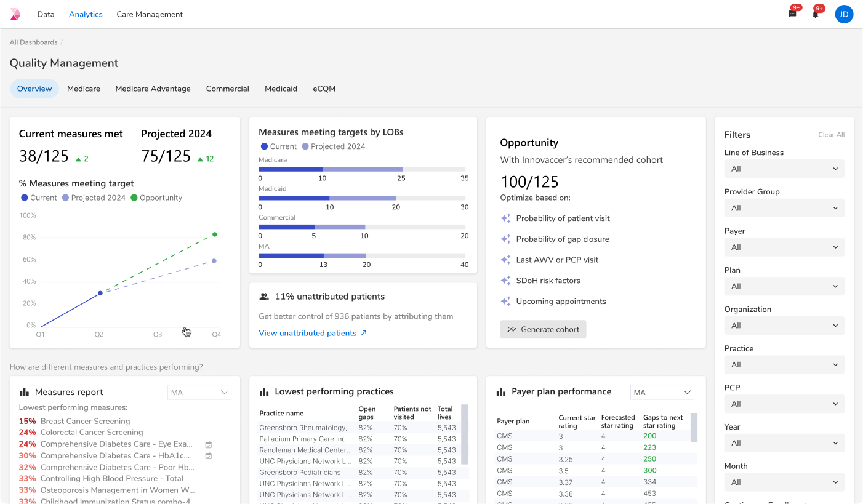Screen dimensions: 863x504
Task: Switch to the Medicare Advantage tab
Action: [153, 89]
